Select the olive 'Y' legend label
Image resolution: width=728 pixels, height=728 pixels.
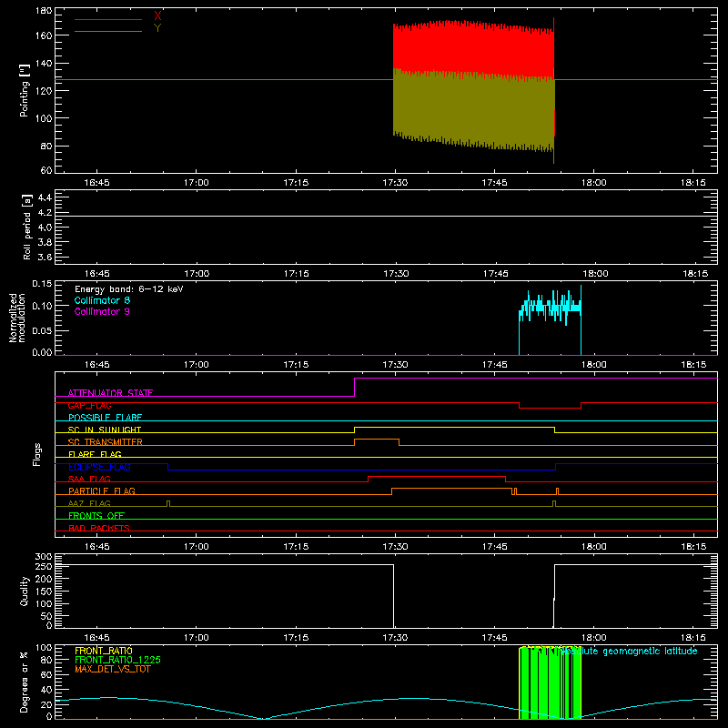pos(157,28)
